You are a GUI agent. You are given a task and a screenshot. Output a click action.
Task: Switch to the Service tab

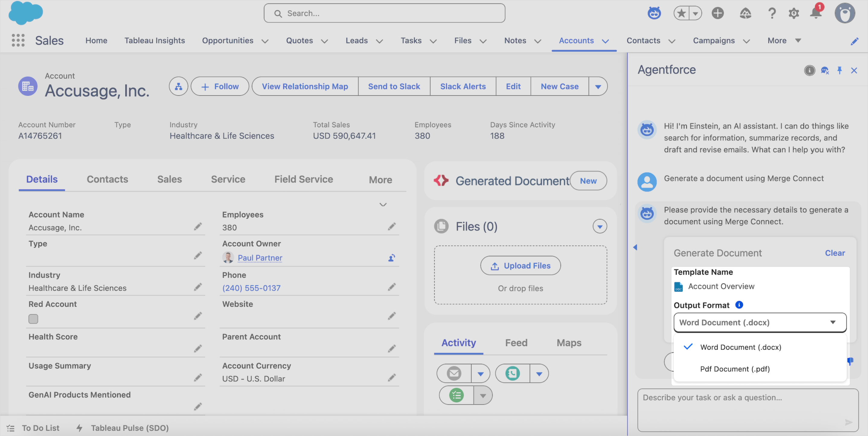[x=228, y=179]
